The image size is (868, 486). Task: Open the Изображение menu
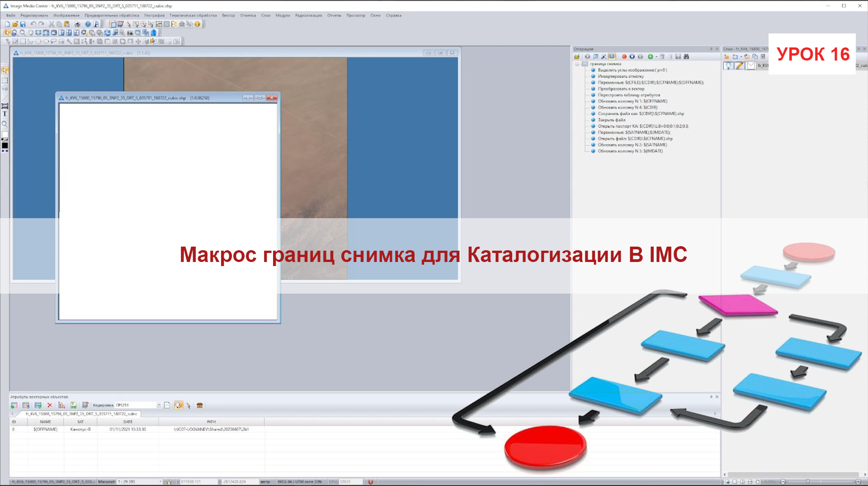66,15
